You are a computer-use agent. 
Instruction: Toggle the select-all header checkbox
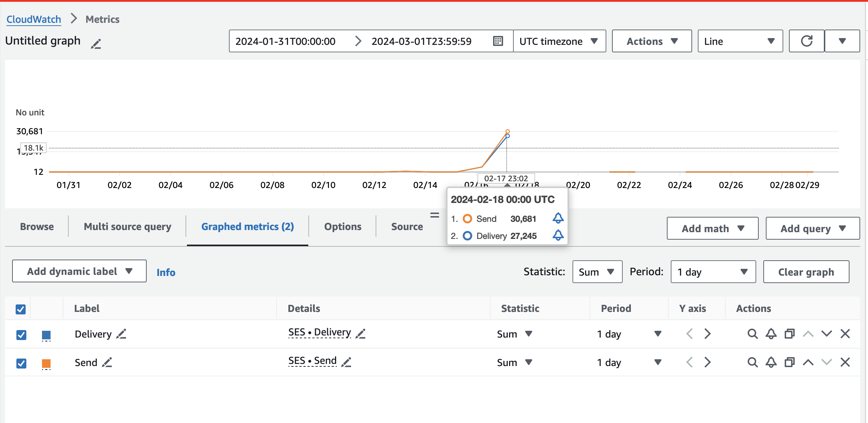coord(21,309)
